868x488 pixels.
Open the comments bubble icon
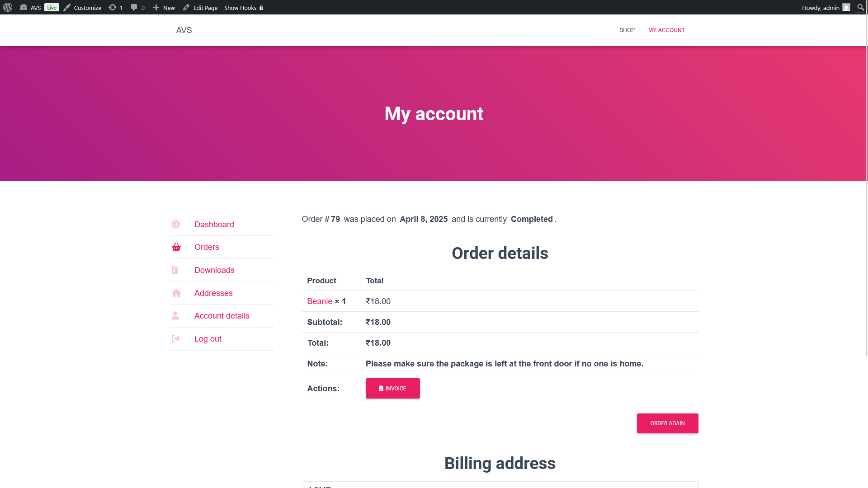pyautogui.click(x=134, y=7)
